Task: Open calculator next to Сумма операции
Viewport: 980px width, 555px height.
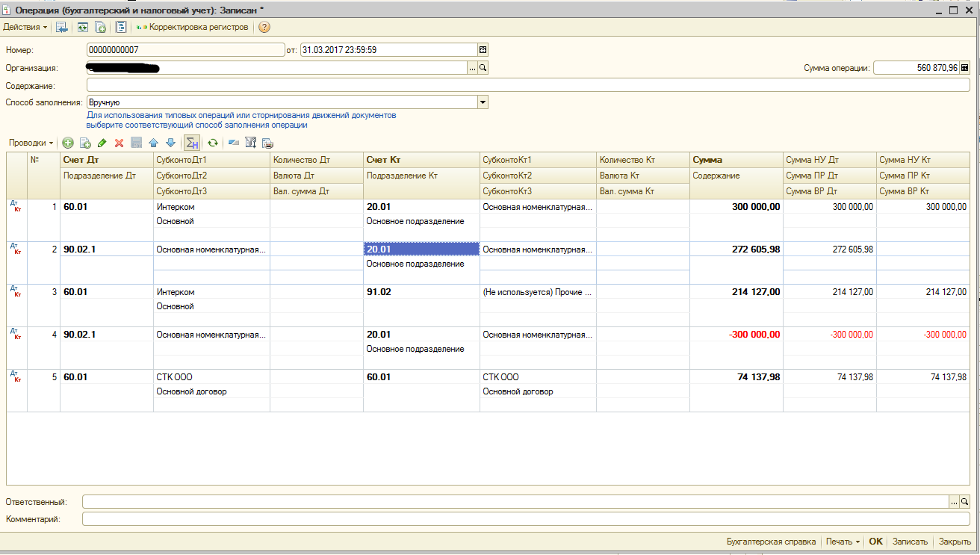Action: 964,68
